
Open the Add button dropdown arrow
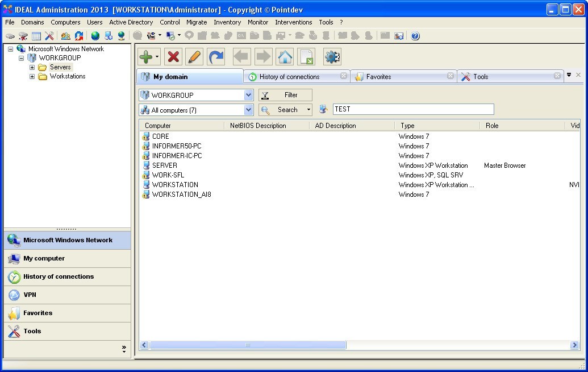157,57
